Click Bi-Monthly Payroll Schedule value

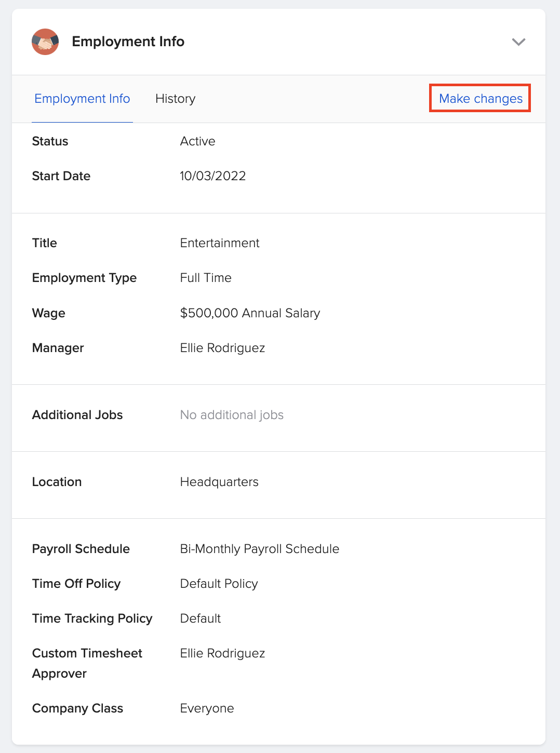(x=259, y=548)
